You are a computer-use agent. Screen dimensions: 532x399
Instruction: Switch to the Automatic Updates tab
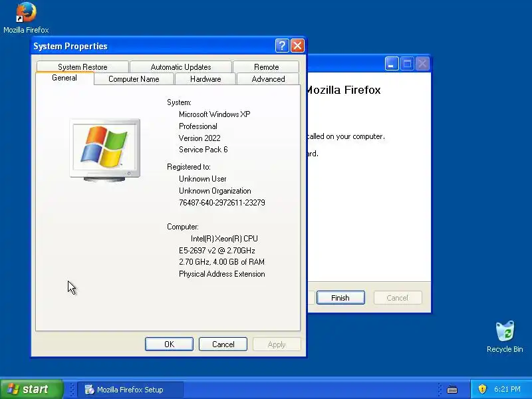[x=181, y=67]
